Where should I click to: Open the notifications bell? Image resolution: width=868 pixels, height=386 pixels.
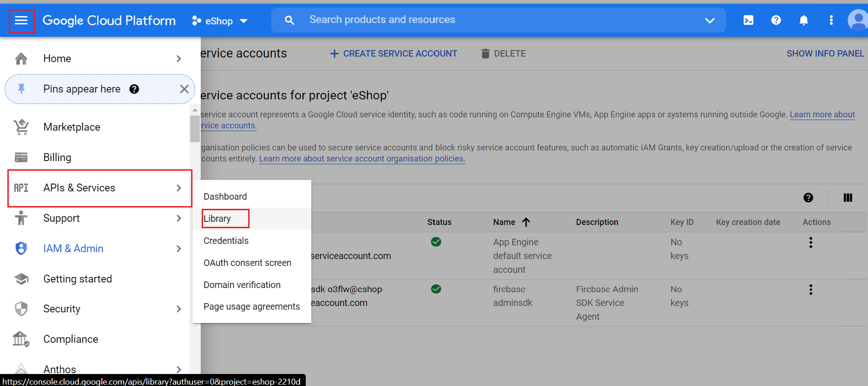point(804,20)
